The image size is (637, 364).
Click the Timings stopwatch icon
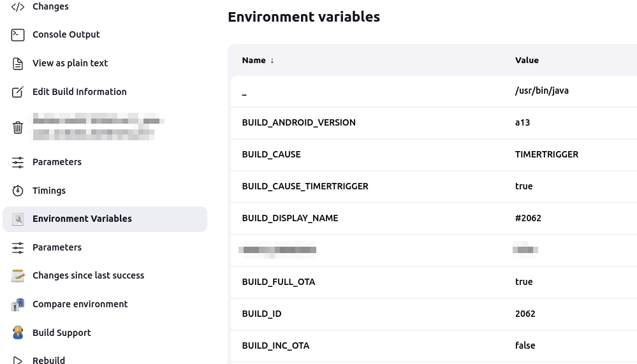18,191
